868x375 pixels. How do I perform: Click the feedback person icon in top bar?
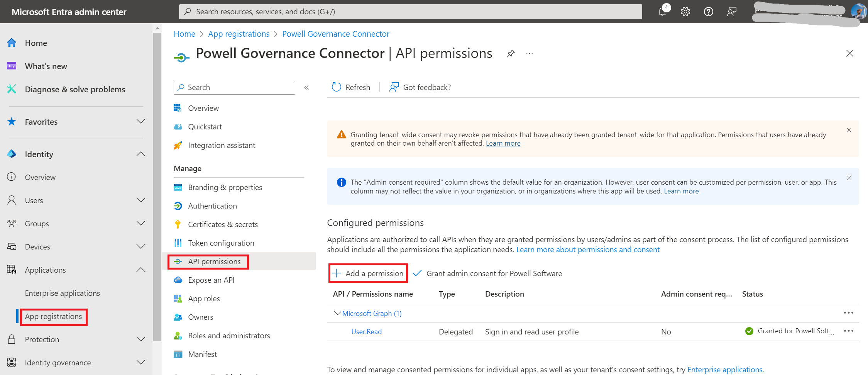731,12
